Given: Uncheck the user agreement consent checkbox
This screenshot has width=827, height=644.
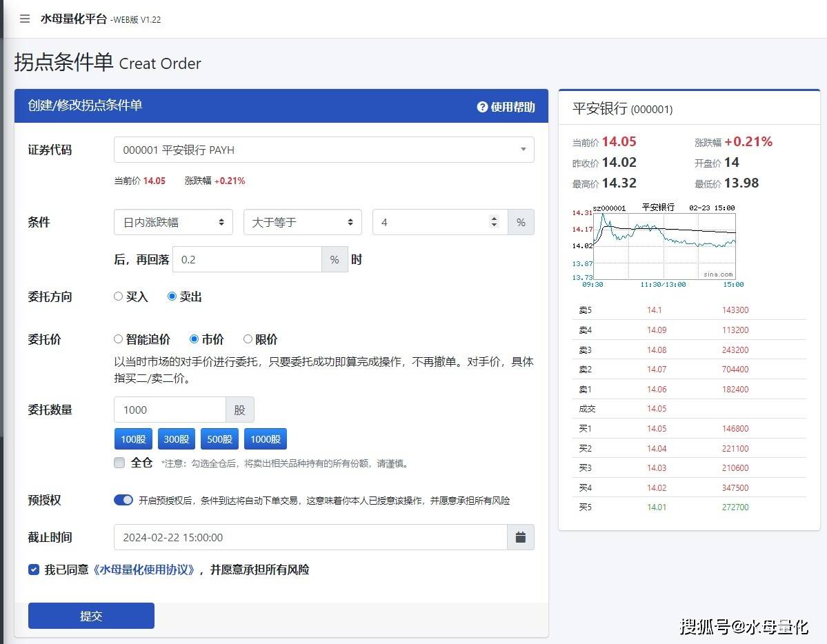Looking at the screenshot, I should coord(34,570).
